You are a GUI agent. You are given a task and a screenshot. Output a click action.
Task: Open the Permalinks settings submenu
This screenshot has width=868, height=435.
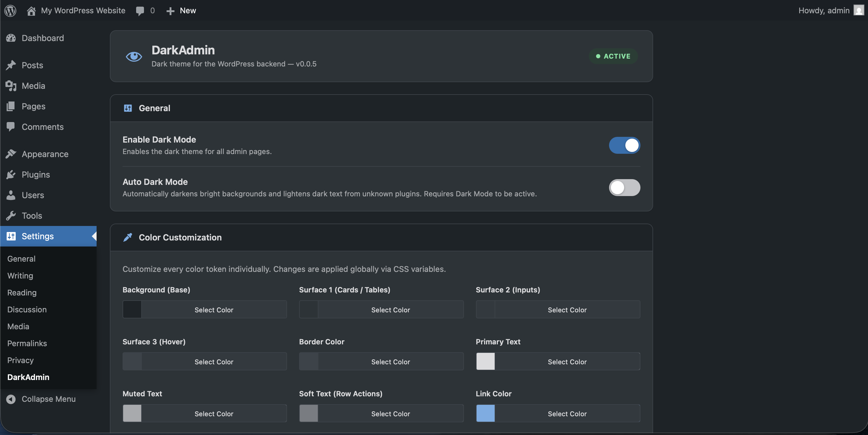(27, 343)
